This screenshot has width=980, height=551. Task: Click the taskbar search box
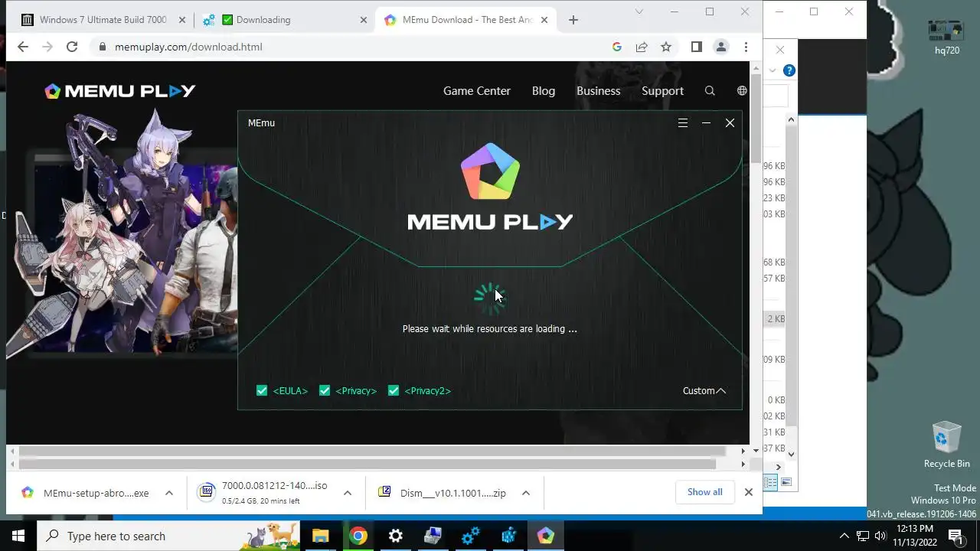[168, 536]
